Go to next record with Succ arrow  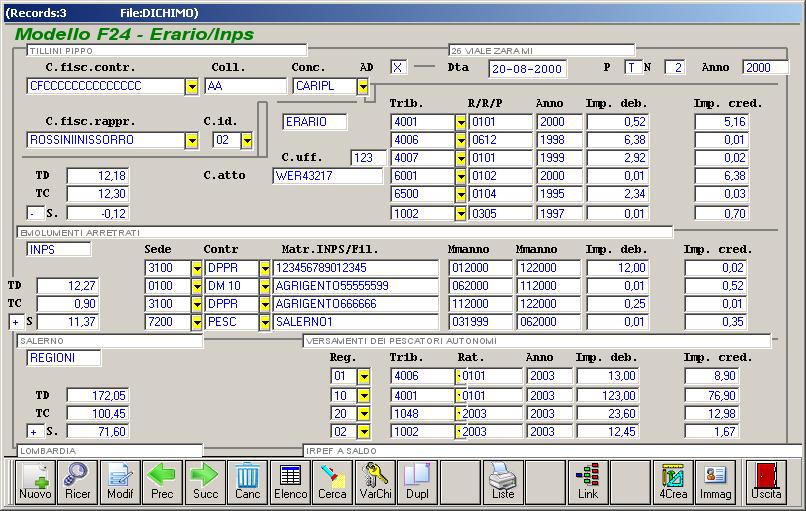click(x=205, y=481)
